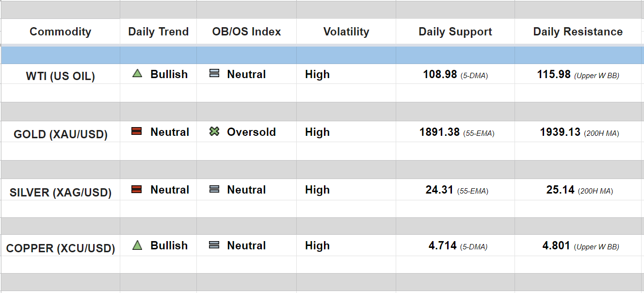Select the Daily Support column header
Image resolution: width=644 pixels, height=293 pixels.
(455, 32)
